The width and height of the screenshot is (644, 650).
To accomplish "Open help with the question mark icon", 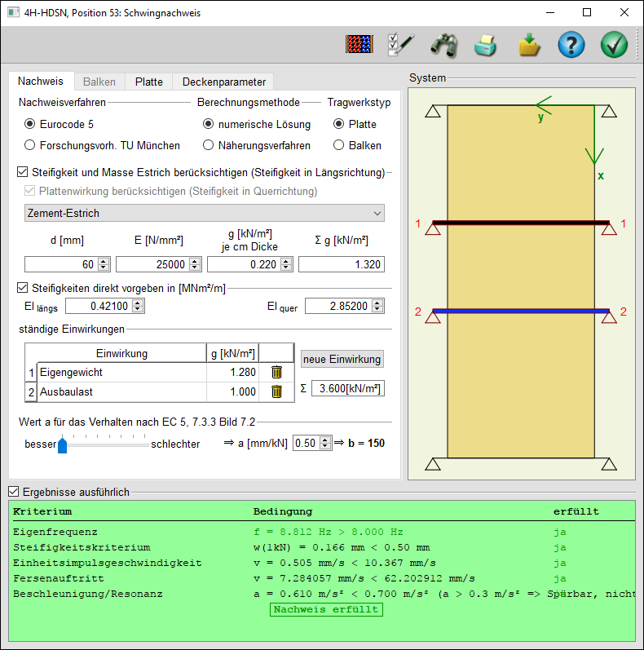I will [x=571, y=45].
